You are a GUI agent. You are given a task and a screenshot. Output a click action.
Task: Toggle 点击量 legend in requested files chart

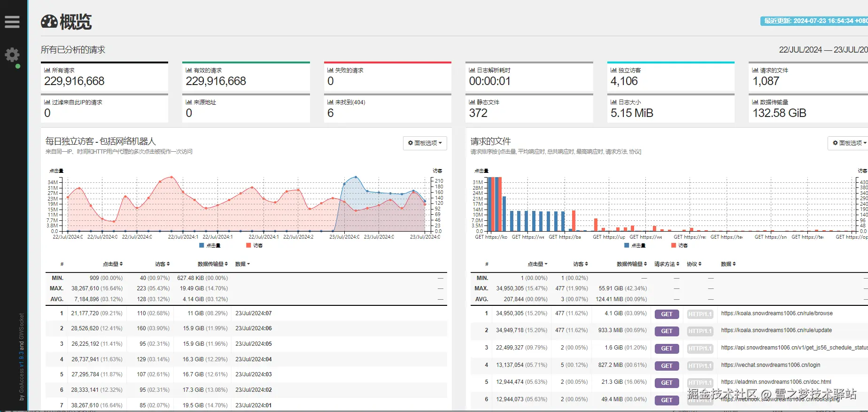pyautogui.click(x=635, y=245)
